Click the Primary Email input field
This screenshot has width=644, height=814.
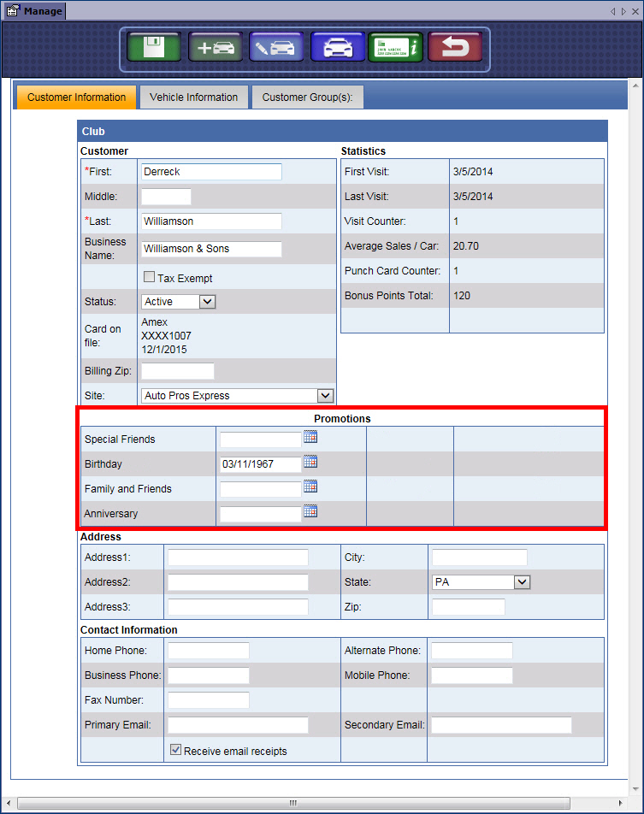pyautogui.click(x=238, y=725)
